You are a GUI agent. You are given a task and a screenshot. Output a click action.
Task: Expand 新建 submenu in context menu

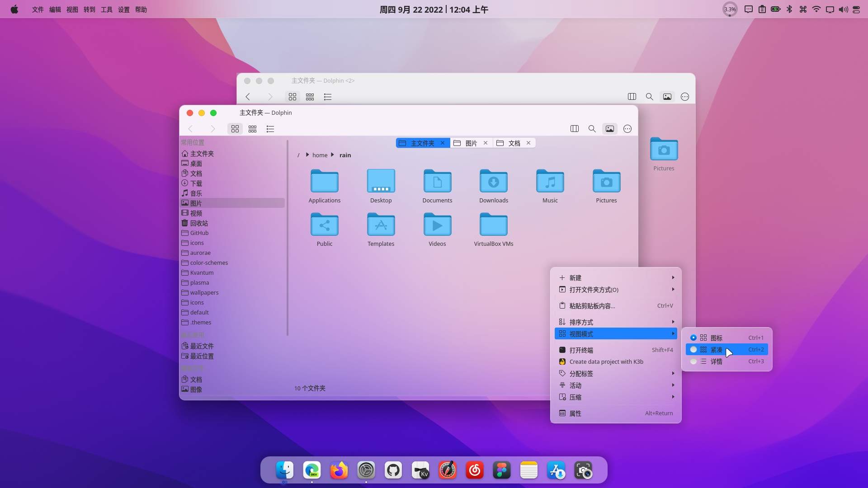tap(616, 278)
